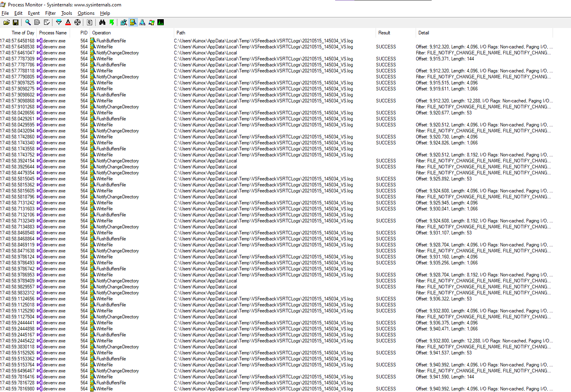Click FlushBuffersFile operation at 17:48:57.7787786
Image resolution: width=571 pixels, height=392 pixels.
point(111,65)
